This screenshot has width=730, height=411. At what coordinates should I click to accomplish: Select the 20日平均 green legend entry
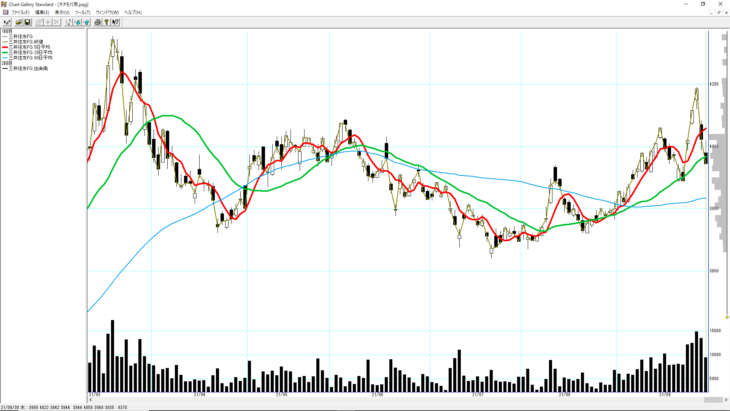point(23,50)
